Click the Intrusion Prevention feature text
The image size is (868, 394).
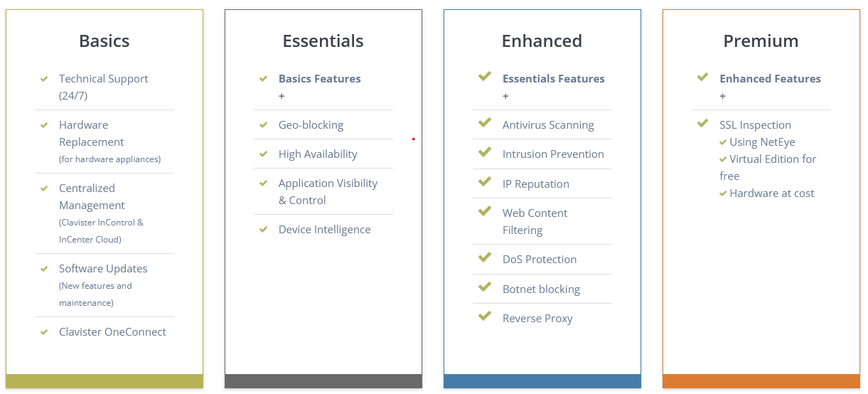(553, 154)
